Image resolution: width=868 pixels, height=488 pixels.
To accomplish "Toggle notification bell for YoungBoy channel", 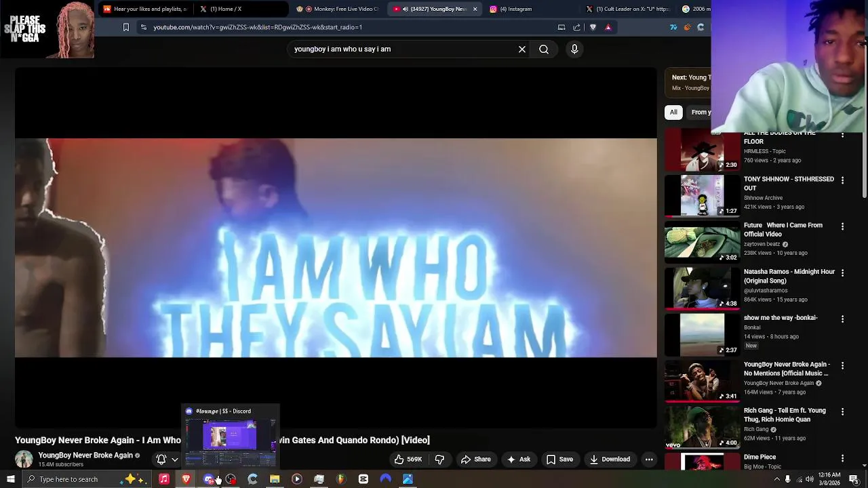I will tap(161, 459).
